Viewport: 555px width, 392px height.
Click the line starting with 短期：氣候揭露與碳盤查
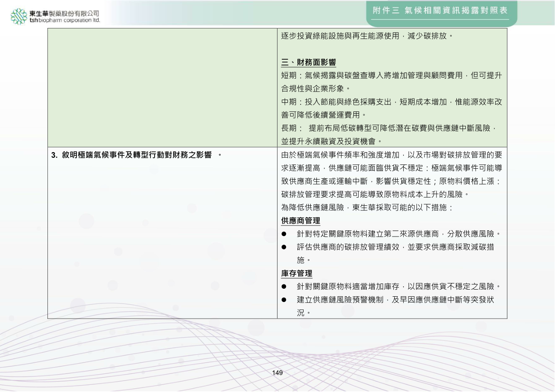[x=391, y=76]
